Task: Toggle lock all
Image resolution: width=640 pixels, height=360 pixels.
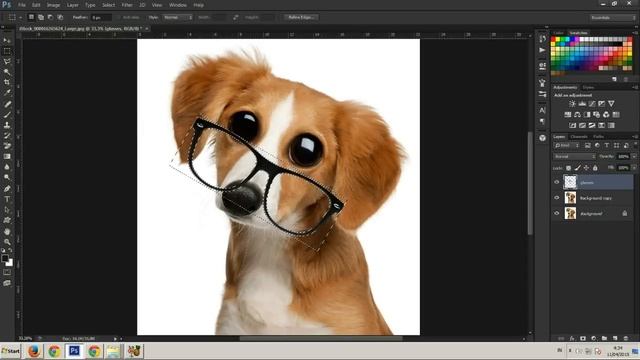Action: click(x=595, y=168)
